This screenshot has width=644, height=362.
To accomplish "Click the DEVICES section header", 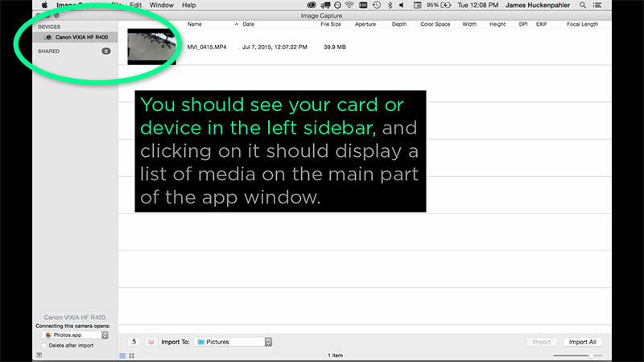I will click(49, 27).
